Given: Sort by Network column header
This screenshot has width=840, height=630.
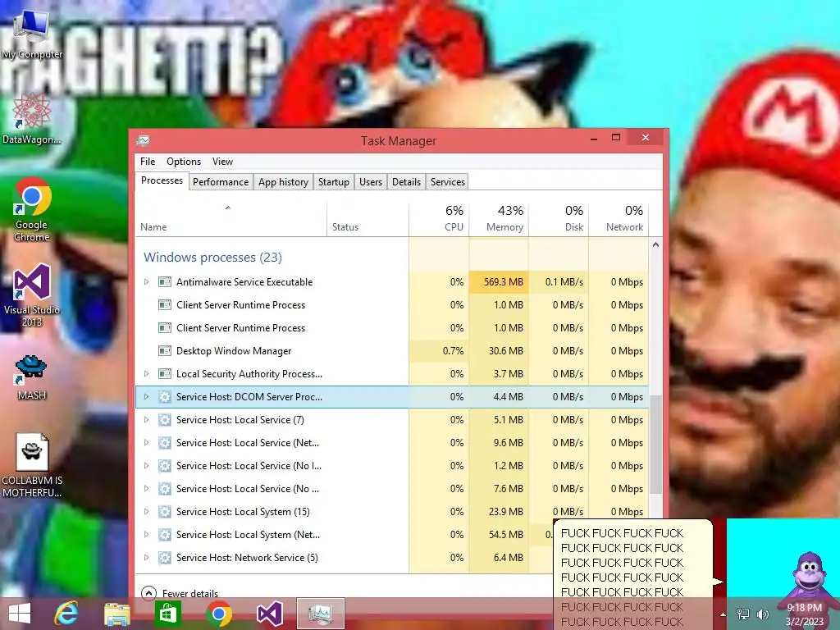Looking at the screenshot, I should 619,219.
